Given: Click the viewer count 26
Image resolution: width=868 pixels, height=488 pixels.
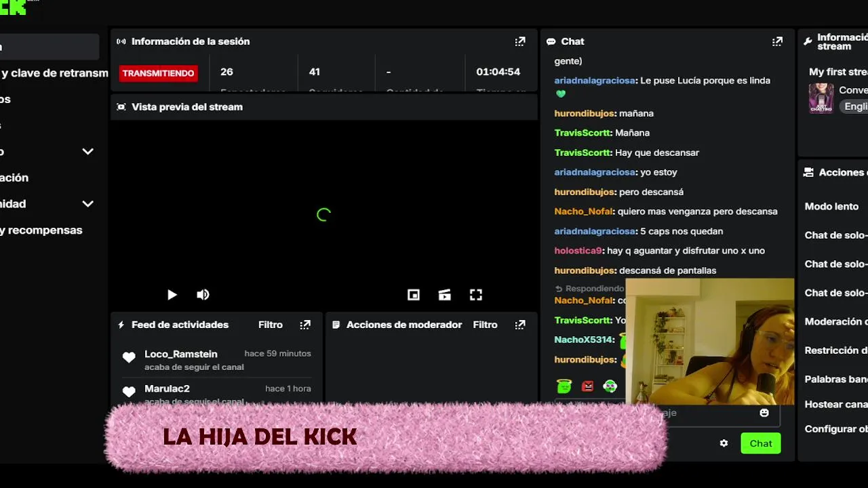Looking at the screenshot, I should [226, 72].
